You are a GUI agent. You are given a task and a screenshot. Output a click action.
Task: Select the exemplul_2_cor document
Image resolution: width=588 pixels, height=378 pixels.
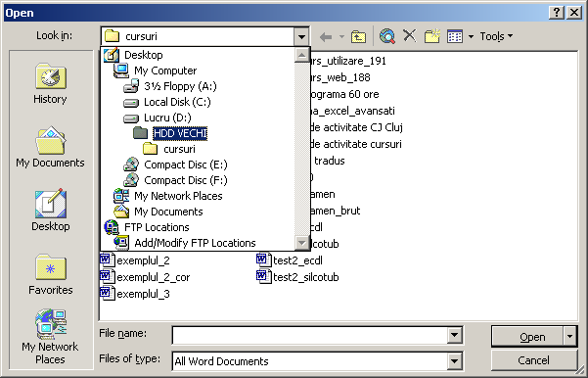point(145,277)
